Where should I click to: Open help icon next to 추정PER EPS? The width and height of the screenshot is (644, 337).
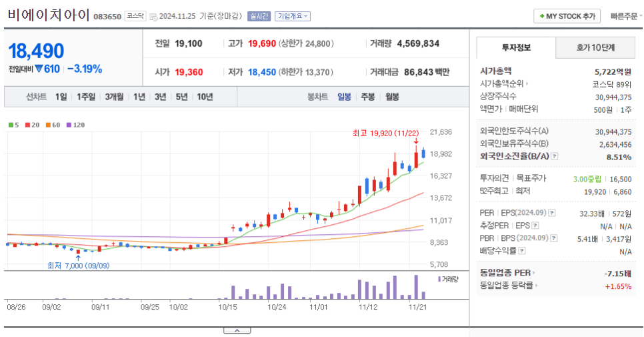(x=535, y=225)
